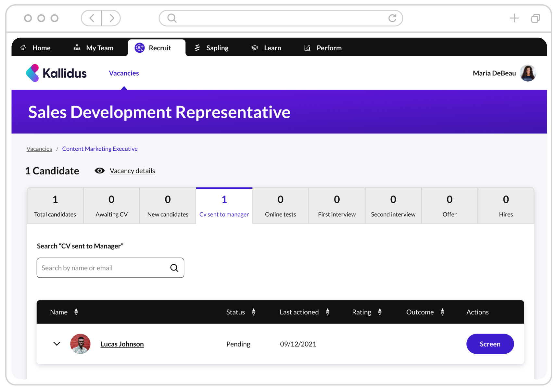Click the 09/12/2021 date cell

(x=298, y=344)
